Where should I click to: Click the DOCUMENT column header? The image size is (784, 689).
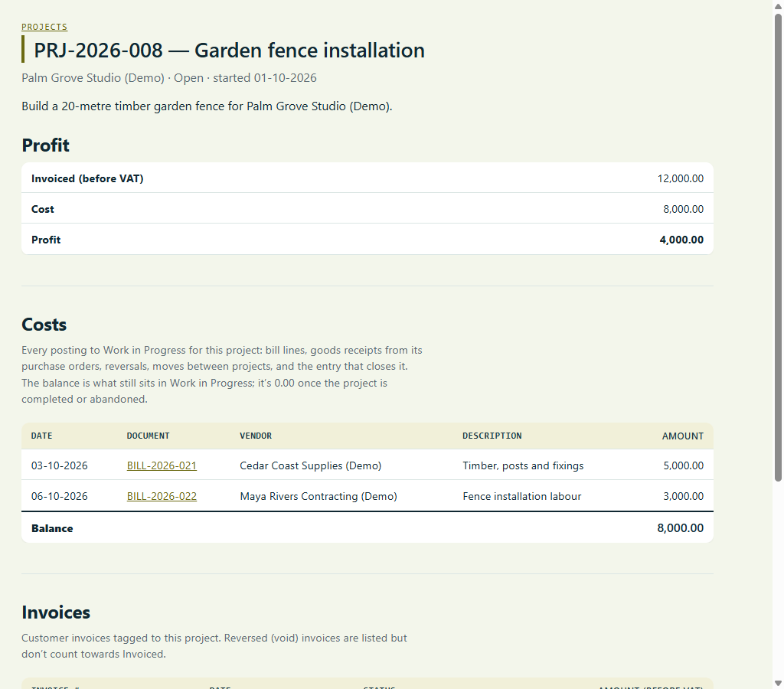[x=148, y=436]
